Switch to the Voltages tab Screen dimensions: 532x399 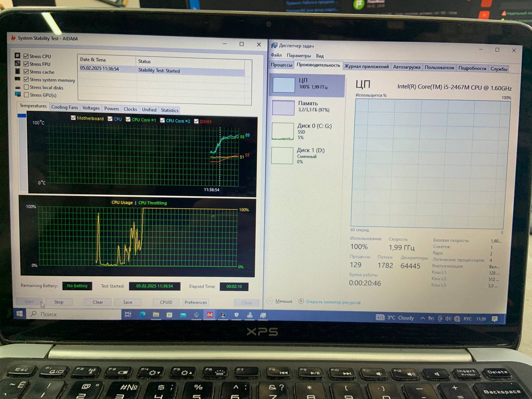point(91,108)
